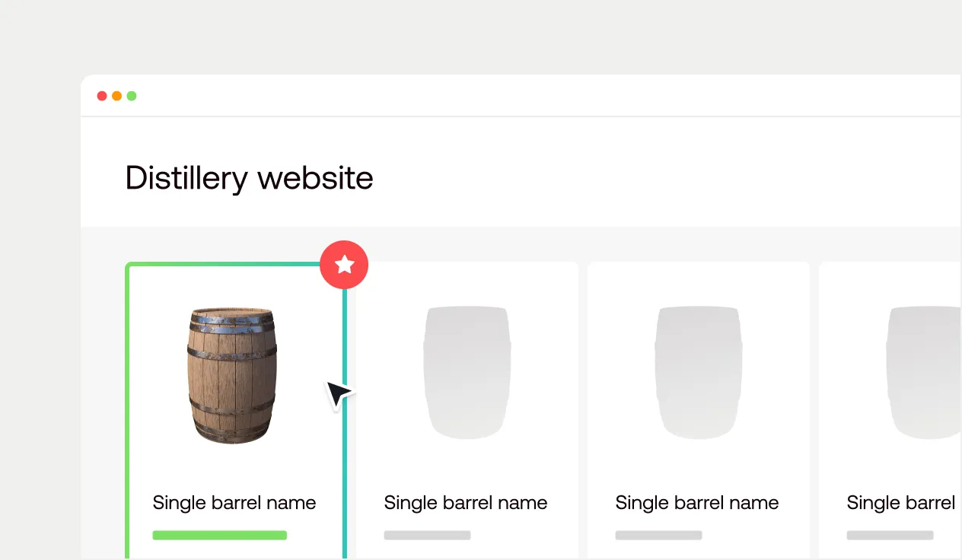Toggle favorite on the highlighted barrel card
Image resolution: width=962 pixels, height=560 pixels.
tap(344, 265)
